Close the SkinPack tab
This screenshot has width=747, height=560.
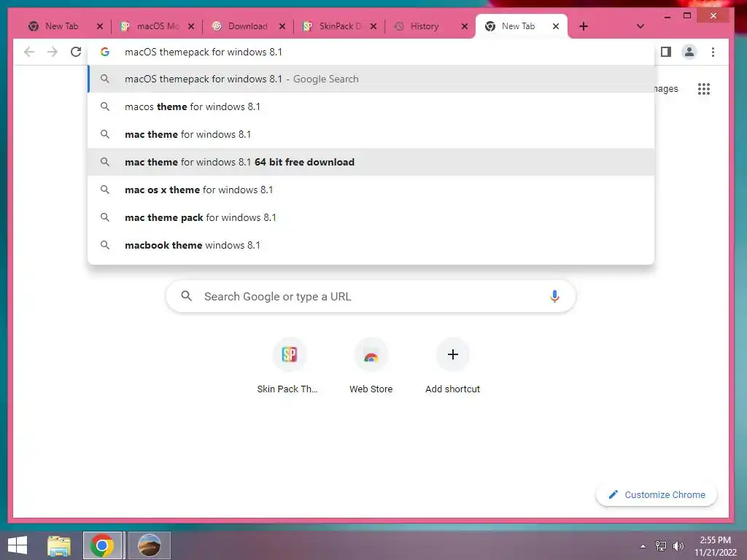coord(373,26)
